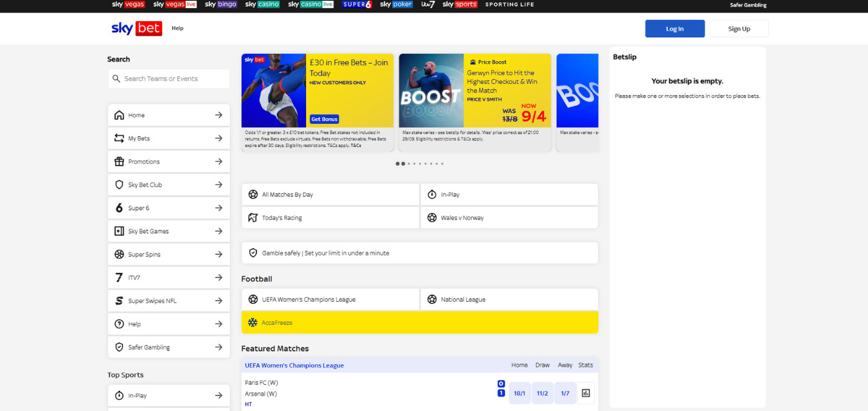Focus the Search Teams or Events field
The width and height of the screenshot is (868, 411).
click(x=168, y=78)
